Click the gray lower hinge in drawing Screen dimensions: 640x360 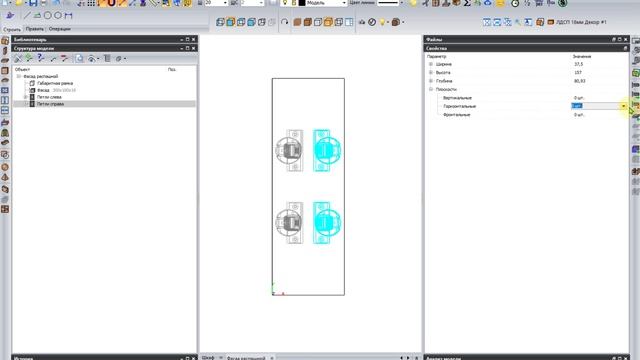pyautogui.click(x=289, y=223)
